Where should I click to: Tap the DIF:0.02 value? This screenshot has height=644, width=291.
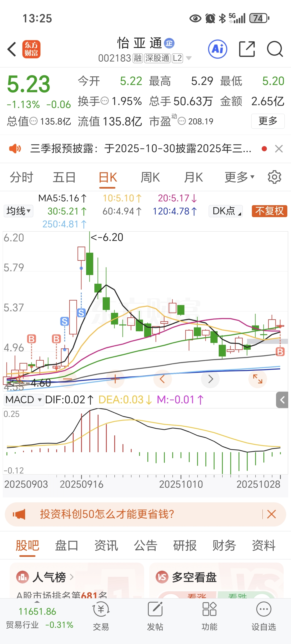click(69, 400)
